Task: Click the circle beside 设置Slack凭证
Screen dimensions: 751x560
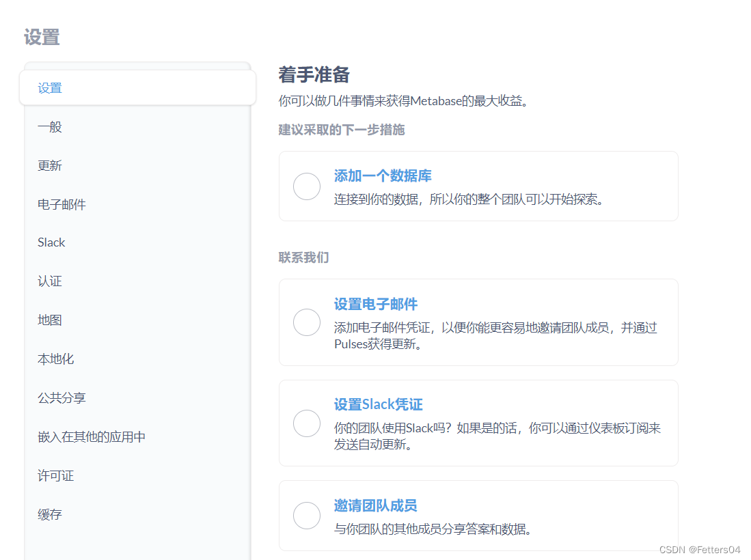Action: pos(307,423)
